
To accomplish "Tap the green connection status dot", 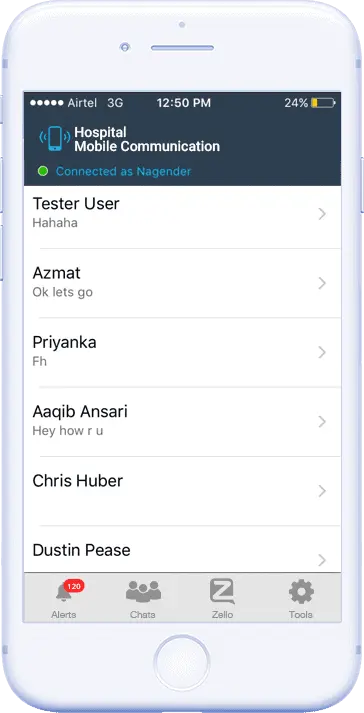I will click(x=43, y=171).
